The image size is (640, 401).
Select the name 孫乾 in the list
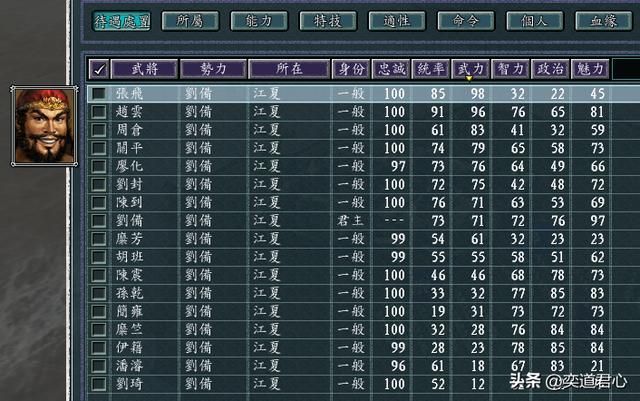click(129, 293)
